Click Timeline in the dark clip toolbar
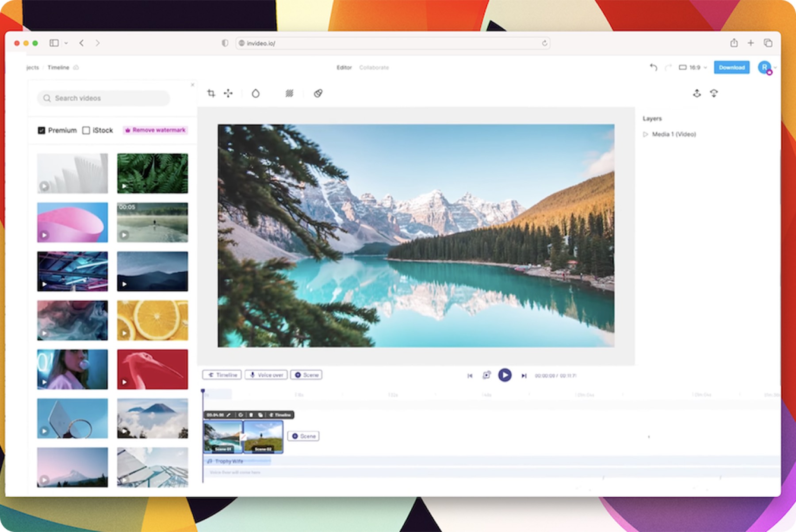Image resolution: width=796 pixels, height=532 pixels. (x=280, y=415)
